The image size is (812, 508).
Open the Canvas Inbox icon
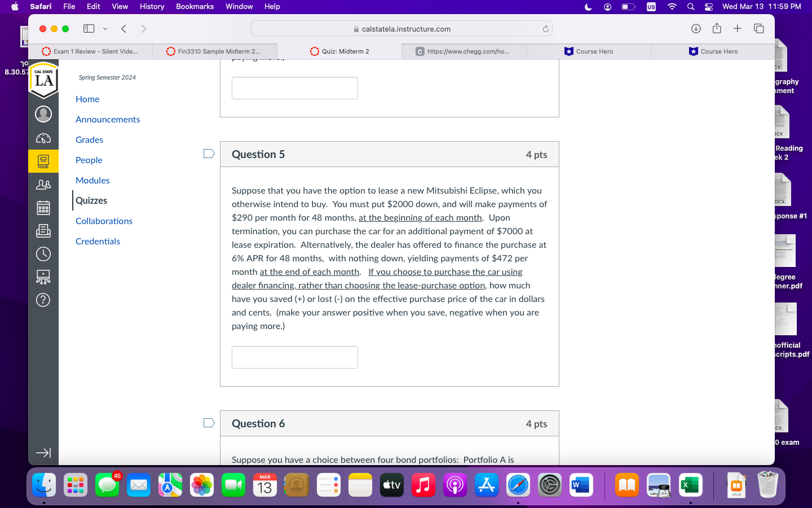[x=43, y=231]
